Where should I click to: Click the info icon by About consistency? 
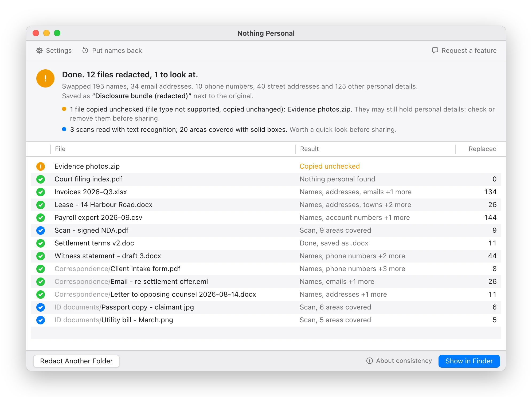pyautogui.click(x=369, y=361)
